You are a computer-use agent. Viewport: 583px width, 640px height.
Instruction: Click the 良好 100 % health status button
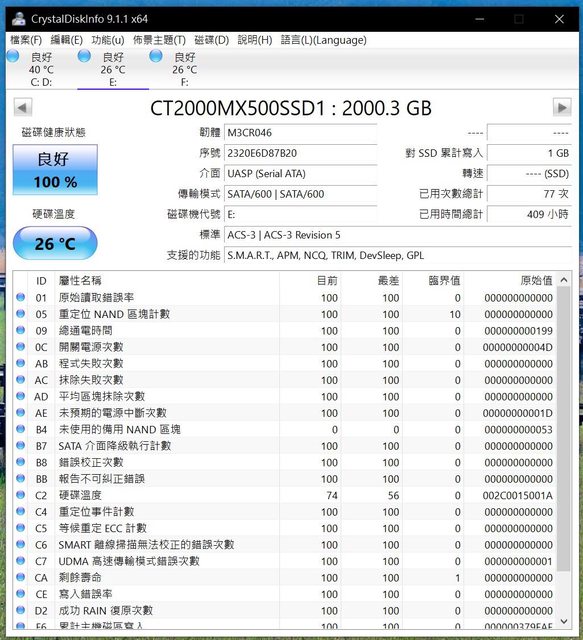point(55,170)
